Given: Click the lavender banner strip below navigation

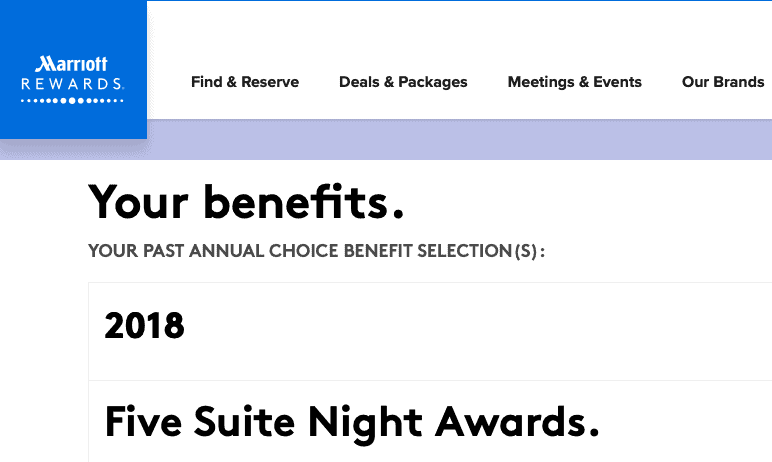Looking at the screenshot, I should click(458, 140).
